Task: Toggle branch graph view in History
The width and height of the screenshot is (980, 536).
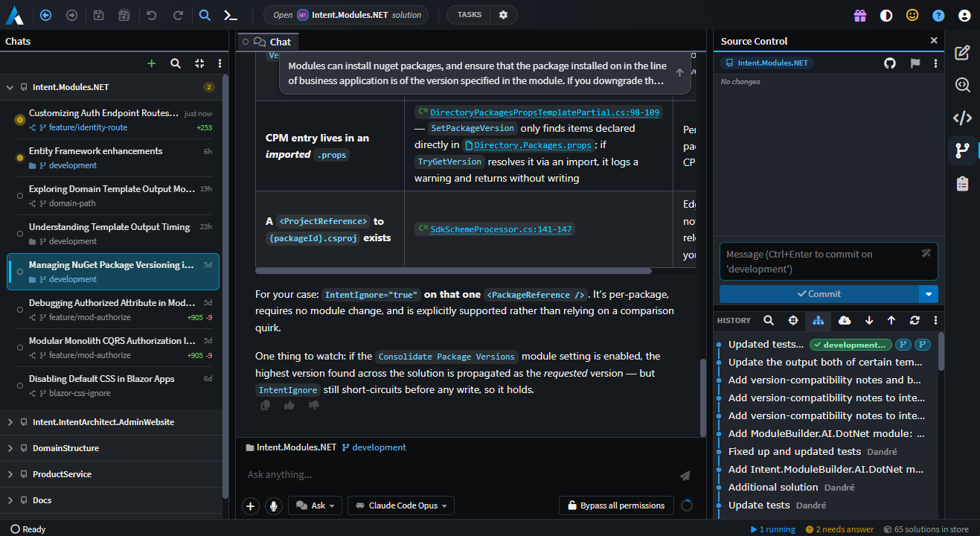Action: click(x=819, y=320)
